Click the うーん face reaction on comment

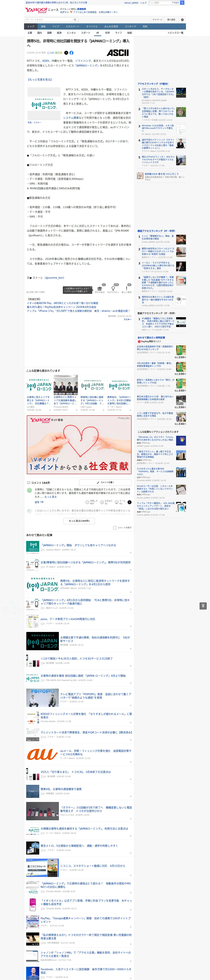pos(120,502)
